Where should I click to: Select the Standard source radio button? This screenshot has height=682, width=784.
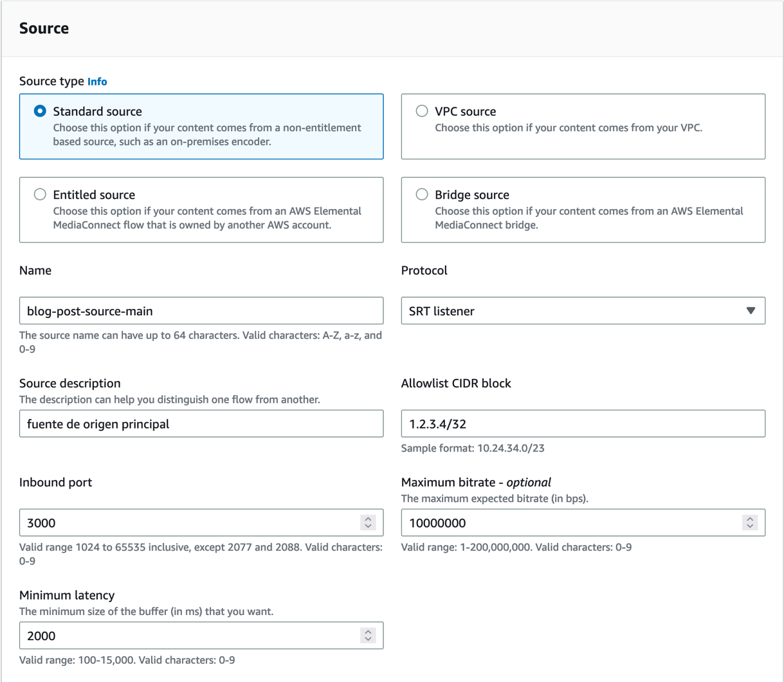point(40,111)
